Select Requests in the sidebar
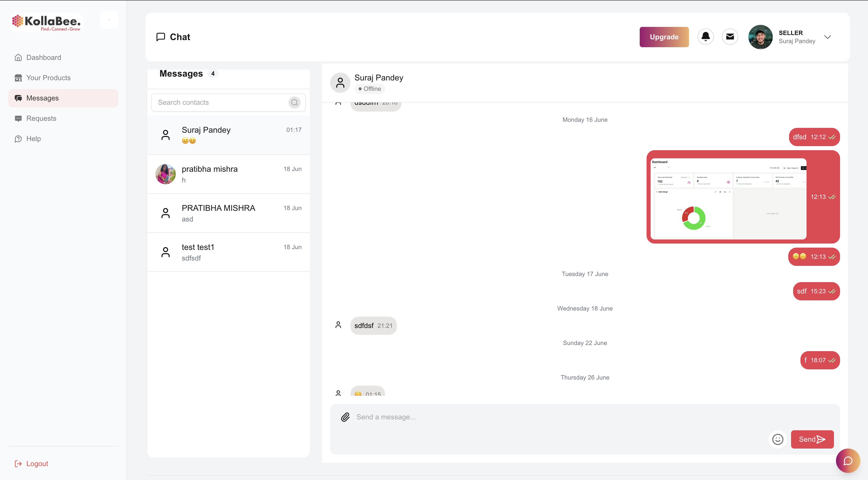The image size is (868, 480). pyautogui.click(x=41, y=118)
